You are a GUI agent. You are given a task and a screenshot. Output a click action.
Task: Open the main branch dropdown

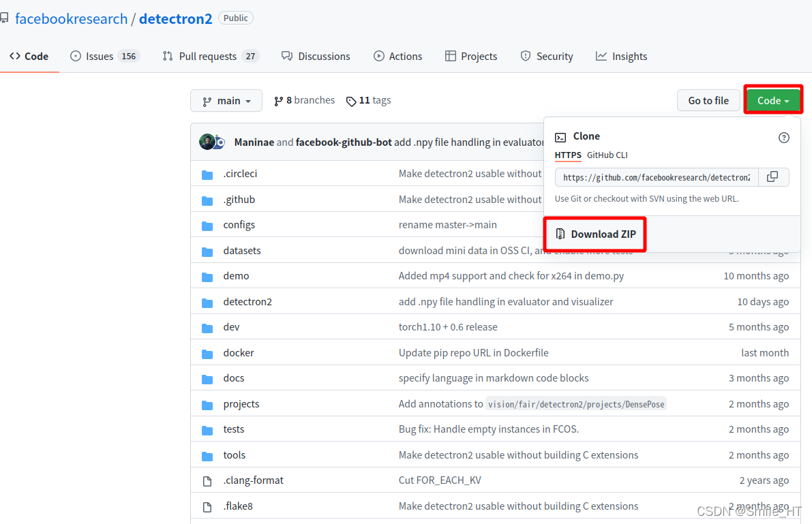pos(226,100)
